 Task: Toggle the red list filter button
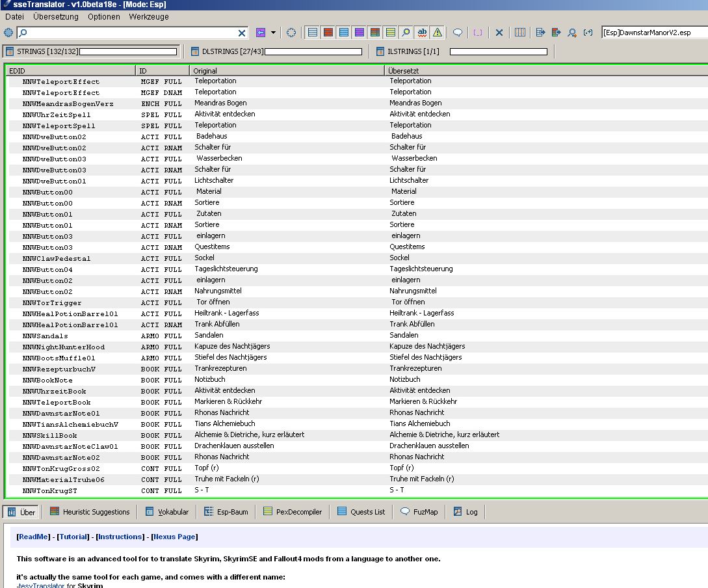tap(328, 33)
